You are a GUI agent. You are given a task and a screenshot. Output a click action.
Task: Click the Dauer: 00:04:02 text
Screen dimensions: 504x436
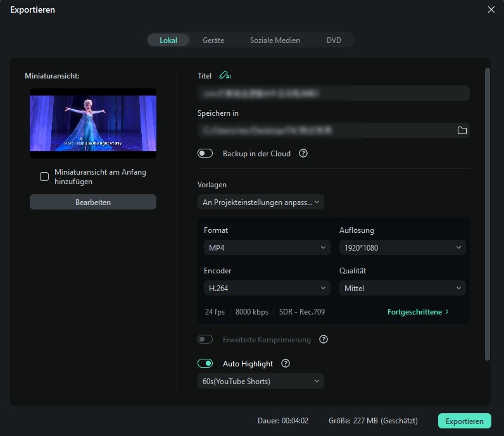click(x=283, y=421)
